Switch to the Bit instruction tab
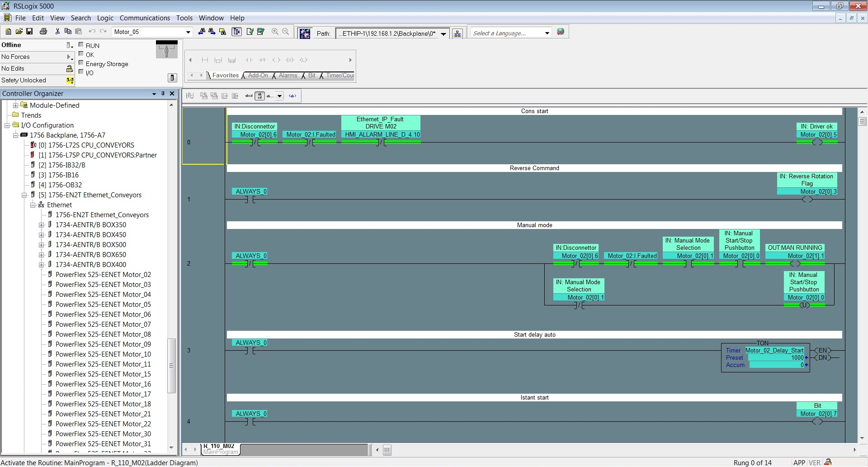The width and height of the screenshot is (868, 467). click(312, 76)
